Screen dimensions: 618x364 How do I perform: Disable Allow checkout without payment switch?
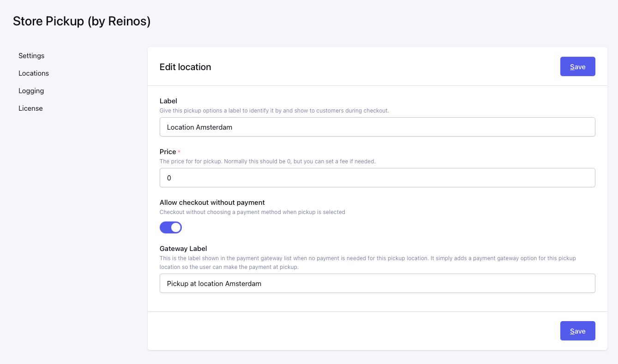coord(171,227)
